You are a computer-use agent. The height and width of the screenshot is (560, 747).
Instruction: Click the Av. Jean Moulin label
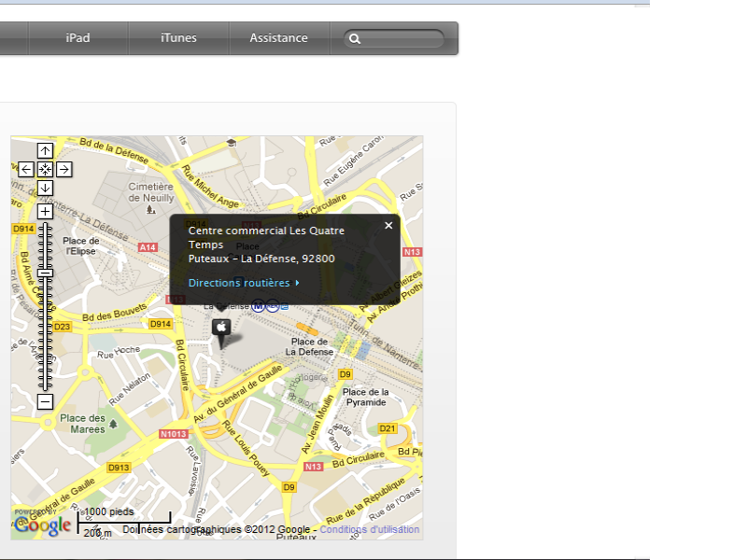pos(317,424)
